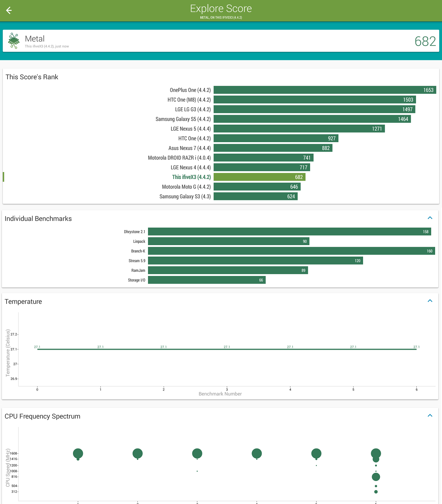Select the Samsung Galaxy S3 624 bar
This screenshot has height=504, width=442.
[256, 196]
